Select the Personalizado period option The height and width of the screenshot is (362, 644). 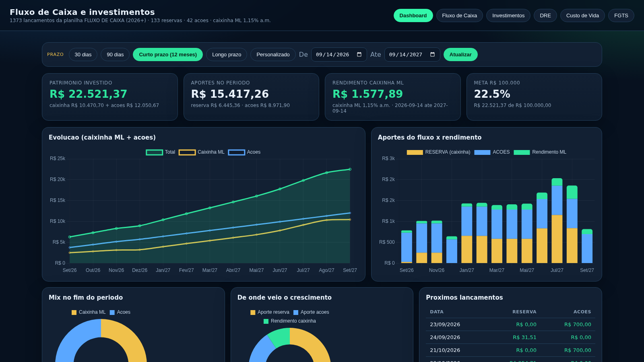[x=273, y=55]
